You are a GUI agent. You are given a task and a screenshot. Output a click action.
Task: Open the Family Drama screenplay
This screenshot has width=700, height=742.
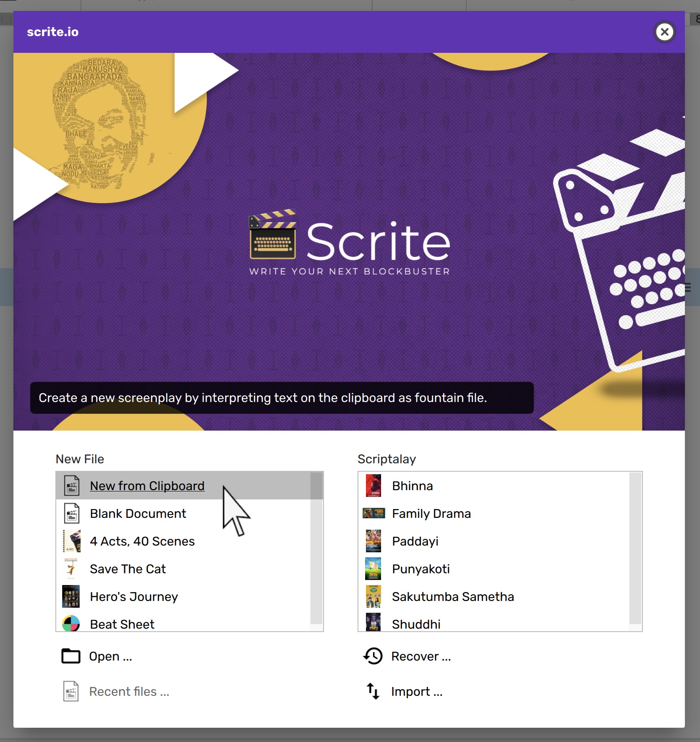pos(431,514)
